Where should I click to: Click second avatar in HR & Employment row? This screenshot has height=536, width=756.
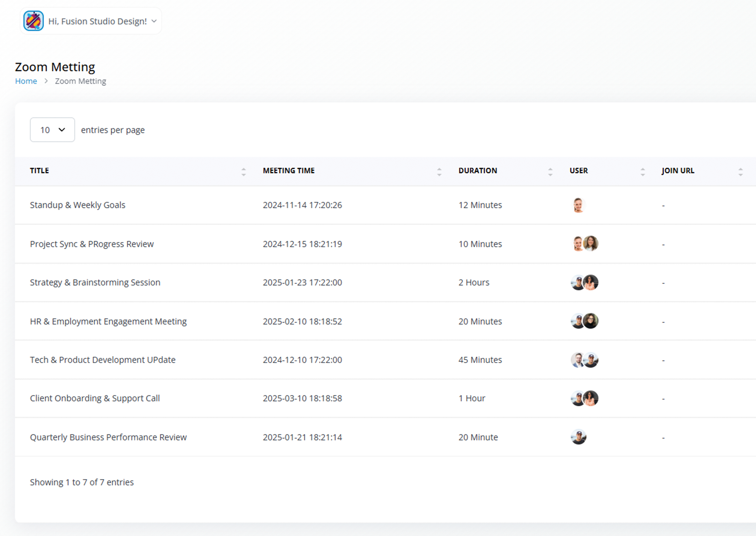tap(591, 321)
